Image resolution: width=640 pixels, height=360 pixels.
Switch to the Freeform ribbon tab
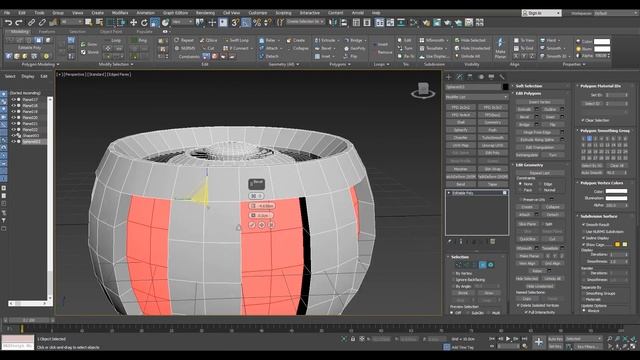[47, 31]
